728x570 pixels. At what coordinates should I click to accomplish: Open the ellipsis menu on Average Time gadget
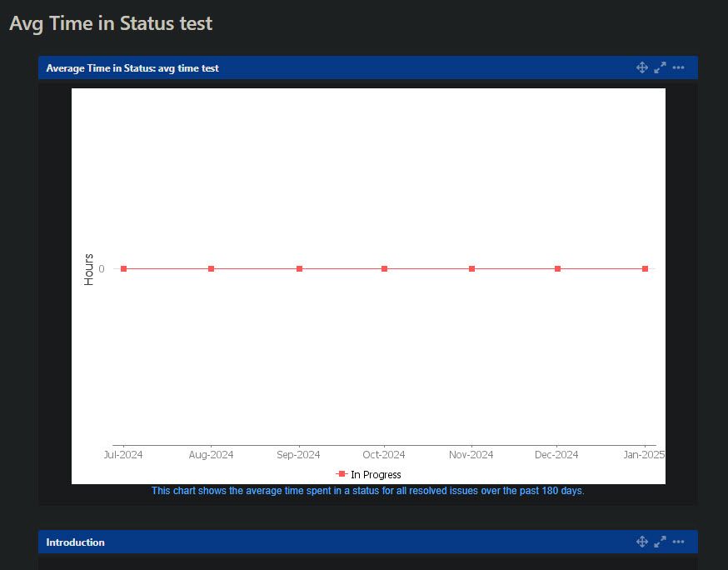pos(678,67)
